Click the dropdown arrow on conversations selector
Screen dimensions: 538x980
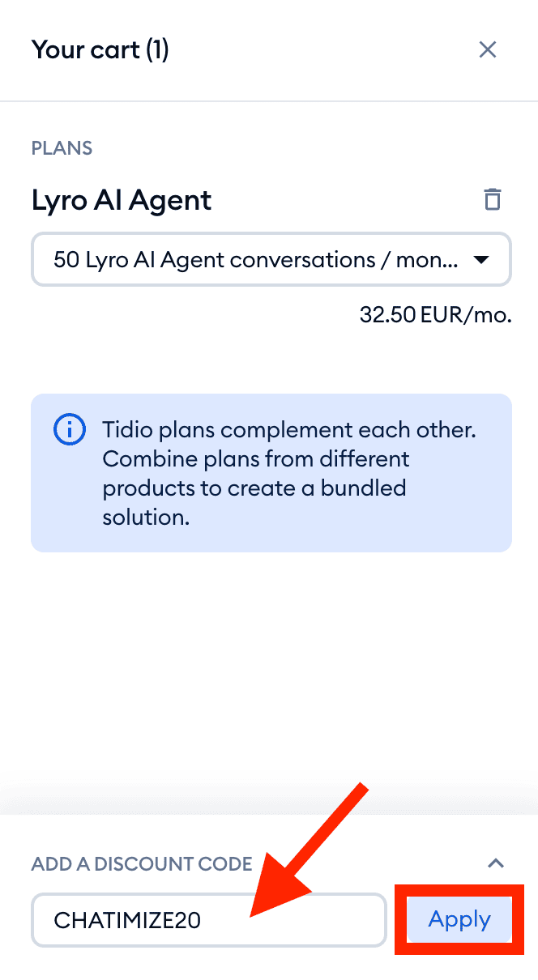(x=480, y=260)
